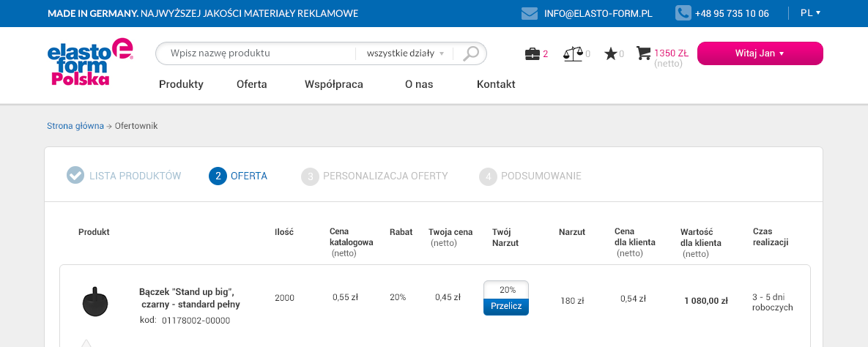Viewport: 868px width, 347px height.
Task: Click the 'Rabat' column header
Action: [x=401, y=232]
